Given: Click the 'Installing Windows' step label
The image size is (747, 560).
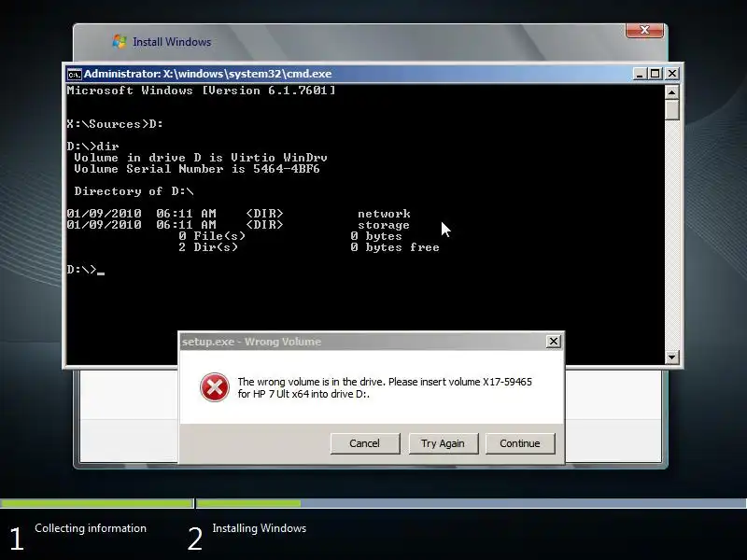Looking at the screenshot, I should pos(260,528).
